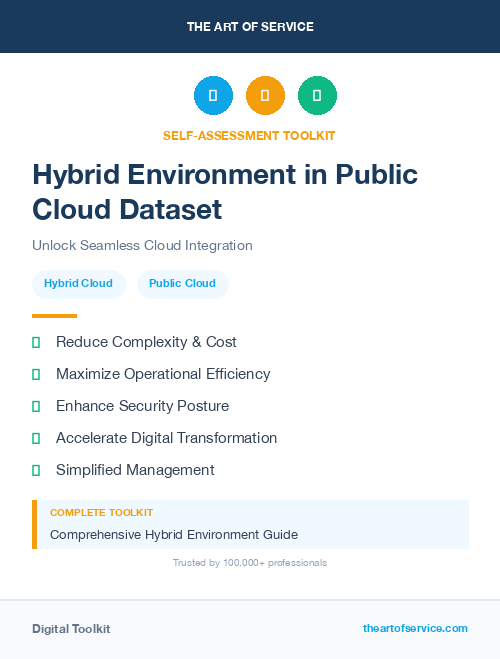Select the Hybrid Cloud tag

(x=79, y=284)
